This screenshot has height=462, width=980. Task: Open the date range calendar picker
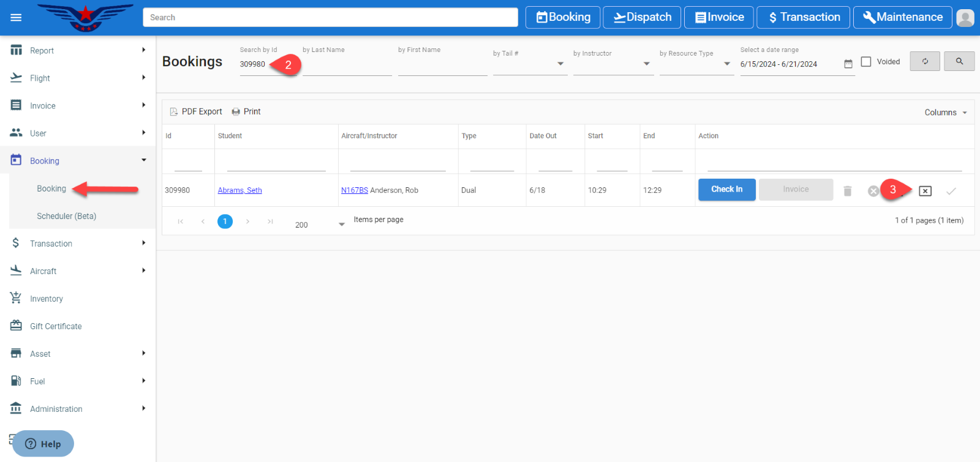click(x=848, y=64)
